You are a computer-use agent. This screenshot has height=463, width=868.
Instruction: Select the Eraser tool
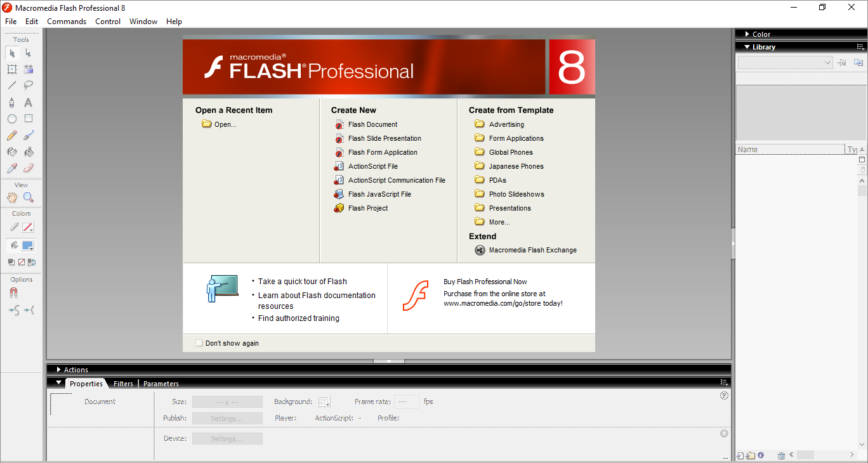pyautogui.click(x=29, y=168)
